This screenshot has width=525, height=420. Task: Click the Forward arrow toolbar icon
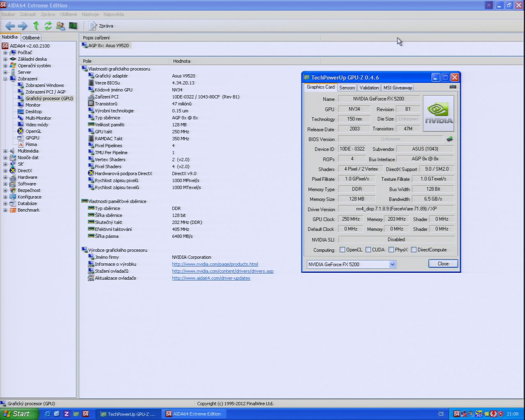pos(23,26)
